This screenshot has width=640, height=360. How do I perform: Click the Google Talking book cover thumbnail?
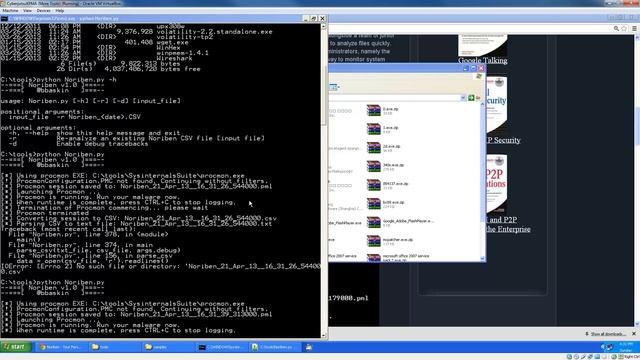[x=482, y=45]
